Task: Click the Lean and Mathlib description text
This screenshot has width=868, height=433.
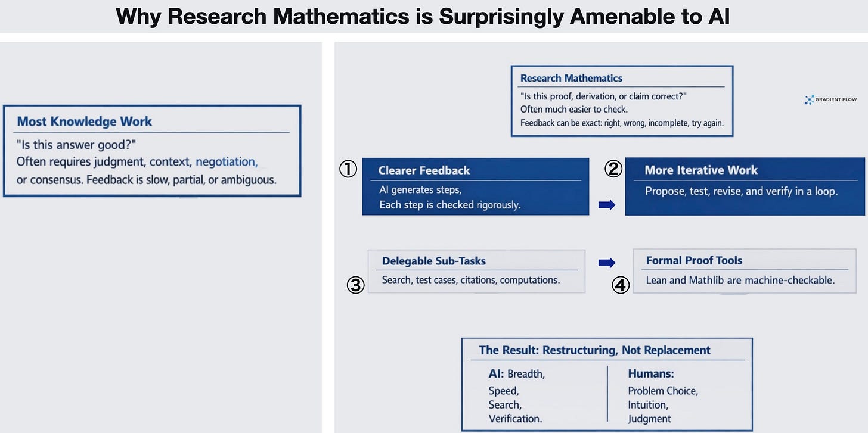Action: [740, 280]
